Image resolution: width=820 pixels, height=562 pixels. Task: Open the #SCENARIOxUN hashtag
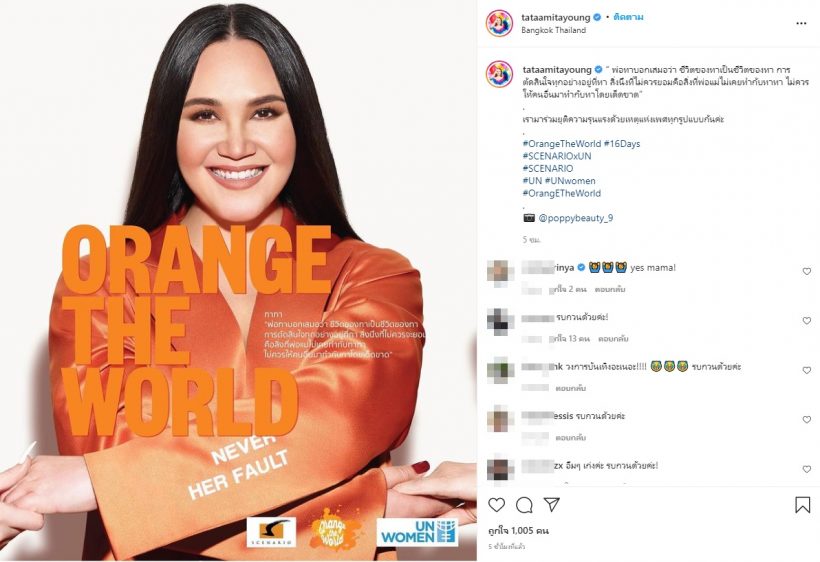557,156
